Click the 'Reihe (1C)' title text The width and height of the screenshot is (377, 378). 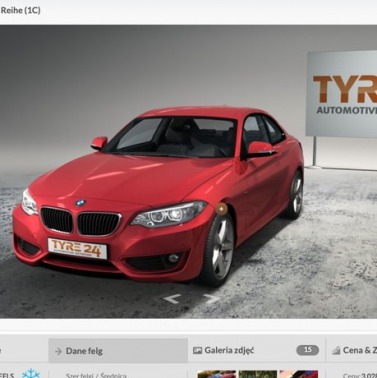click(x=20, y=10)
